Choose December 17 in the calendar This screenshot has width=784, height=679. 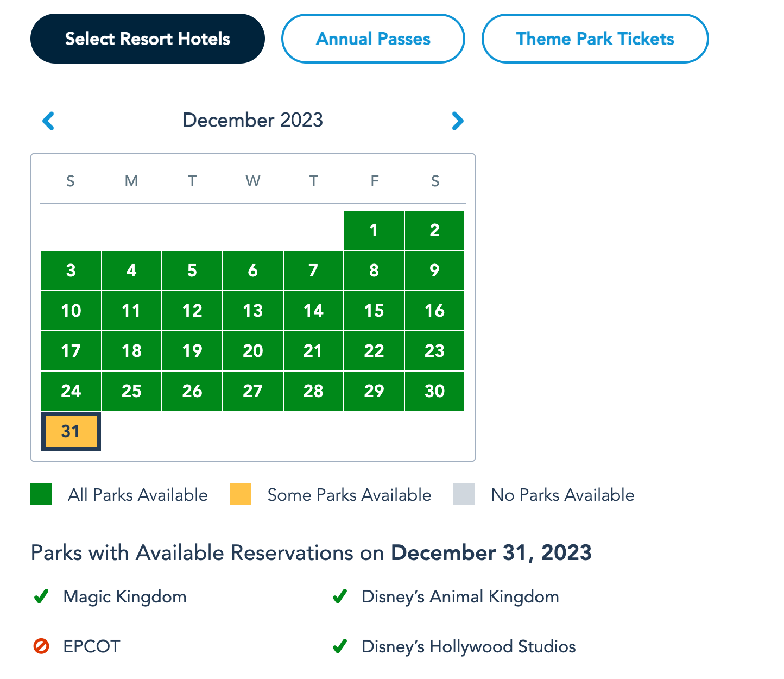click(71, 351)
